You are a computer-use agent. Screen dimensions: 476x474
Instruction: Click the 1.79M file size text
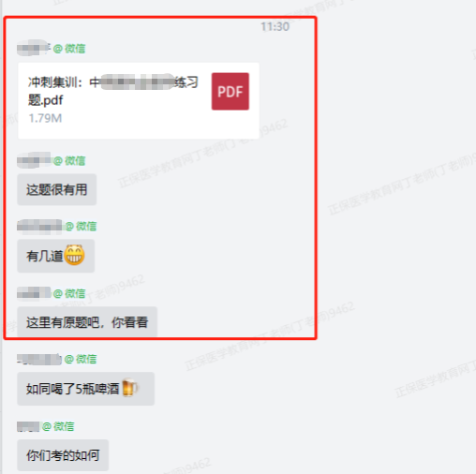click(45, 118)
